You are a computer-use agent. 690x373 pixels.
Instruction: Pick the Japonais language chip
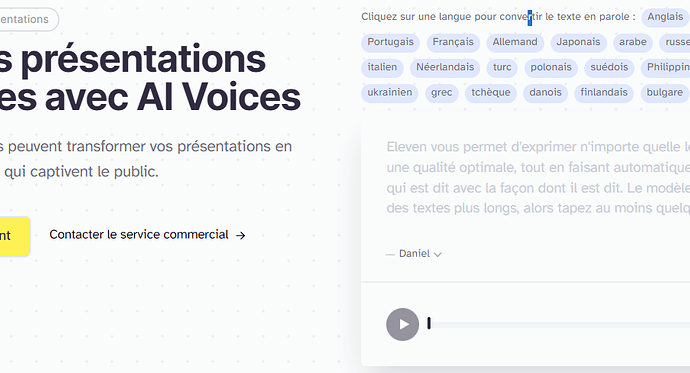click(x=578, y=42)
